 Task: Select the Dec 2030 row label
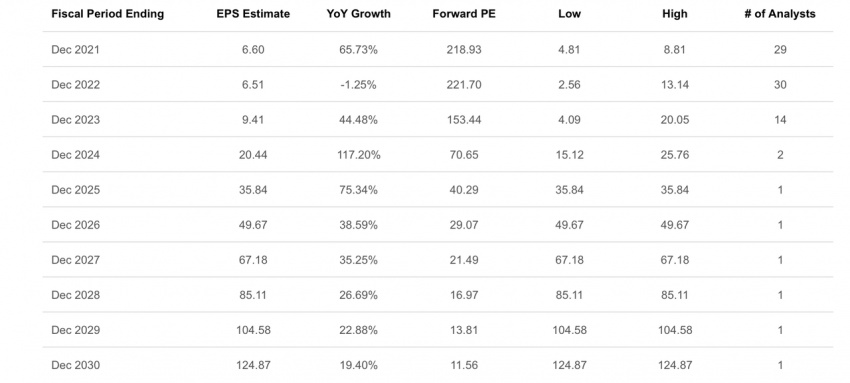pyautogui.click(x=76, y=366)
